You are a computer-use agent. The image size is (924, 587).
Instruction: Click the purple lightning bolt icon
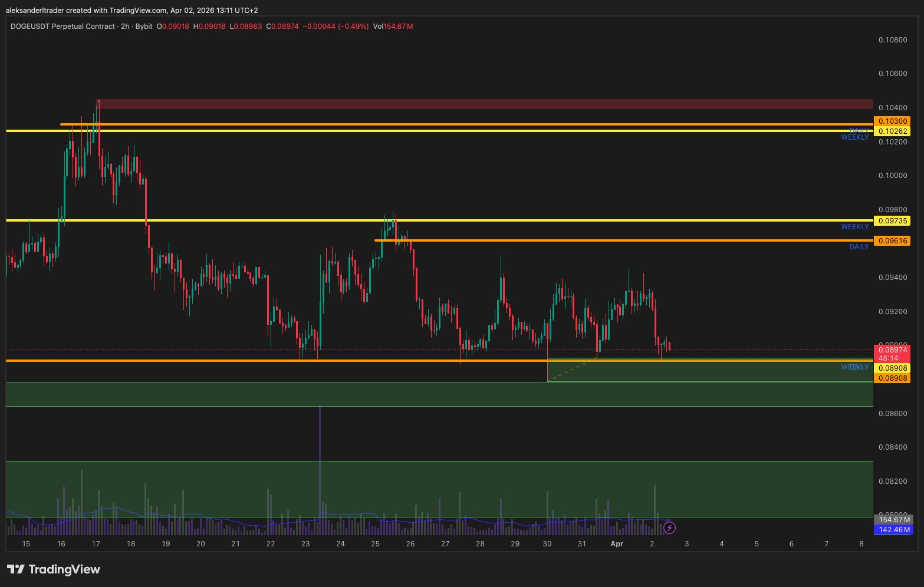(669, 527)
